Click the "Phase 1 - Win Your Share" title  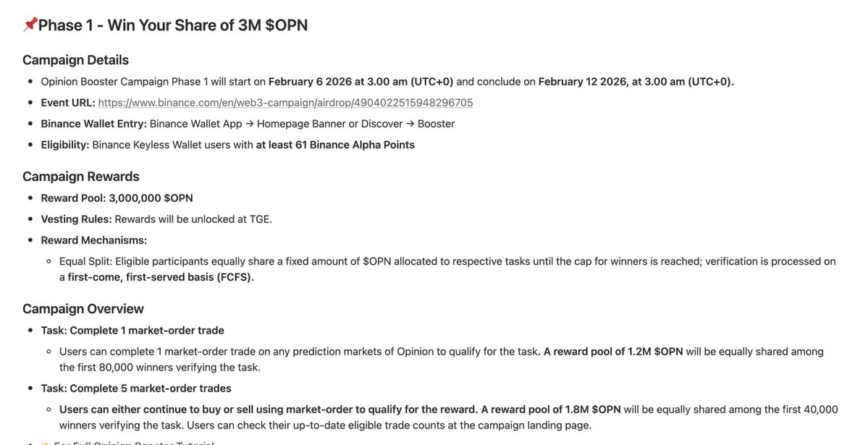pyautogui.click(x=173, y=25)
